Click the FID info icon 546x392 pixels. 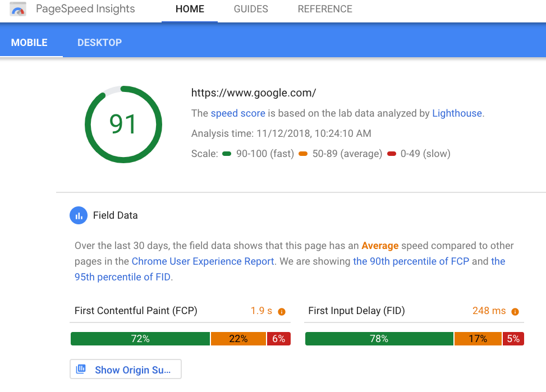[x=515, y=312]
